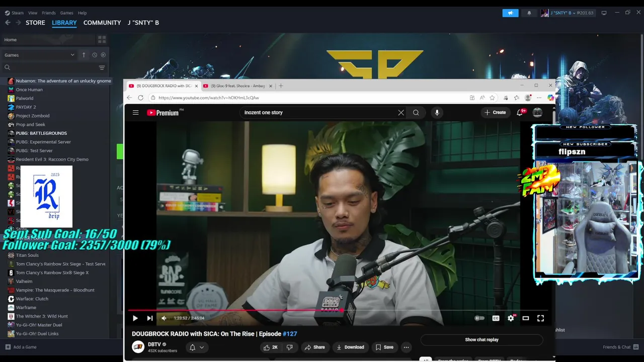Dislike the video with thumbs down
644x362 pixels.
pyautogui.click(x=289, y=347)
